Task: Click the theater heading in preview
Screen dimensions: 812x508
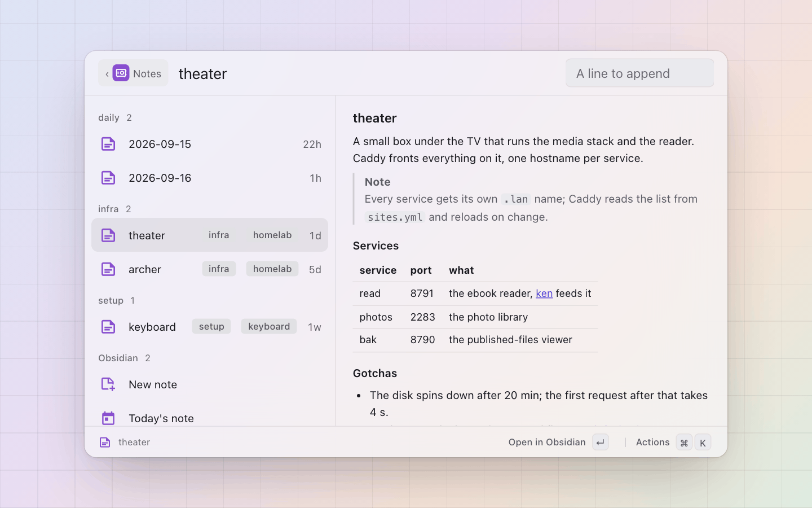Action: point(375,118)
